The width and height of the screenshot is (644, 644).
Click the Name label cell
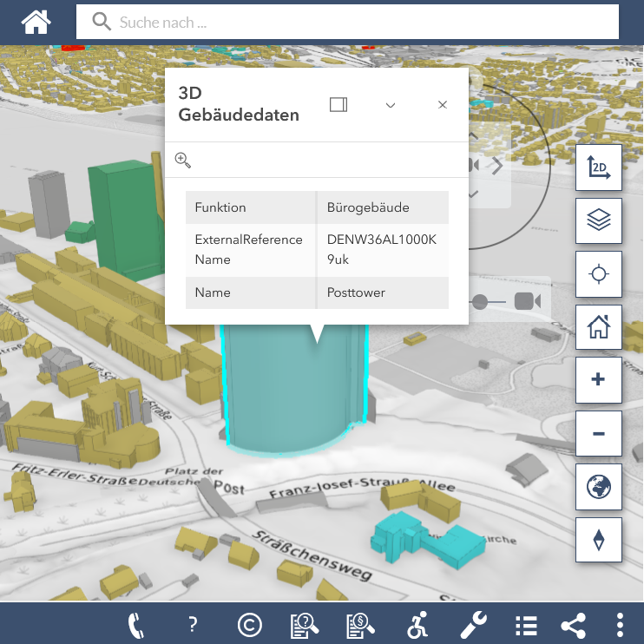(x=251, y=292)
